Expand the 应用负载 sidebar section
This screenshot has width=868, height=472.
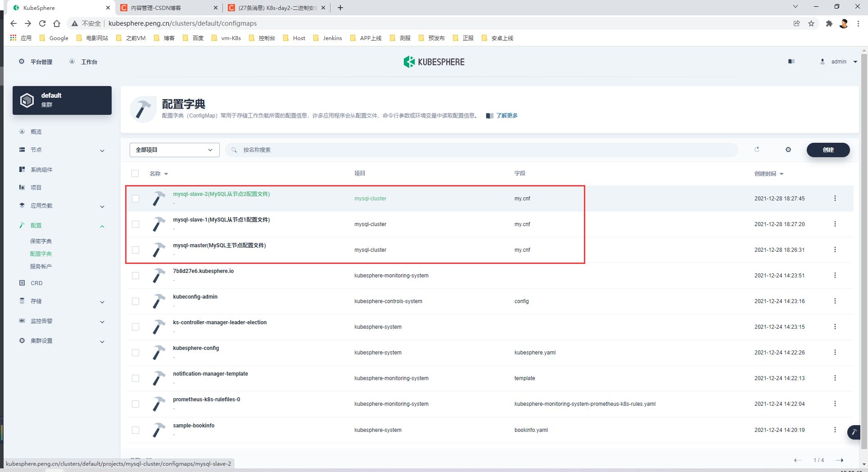pos(102,206)
